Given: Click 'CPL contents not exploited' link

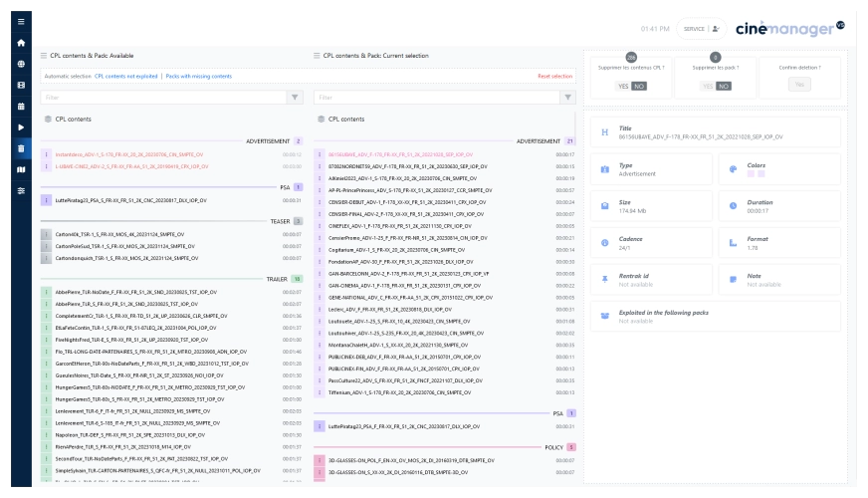Looking at the screenshot, I should coord(126,76).
